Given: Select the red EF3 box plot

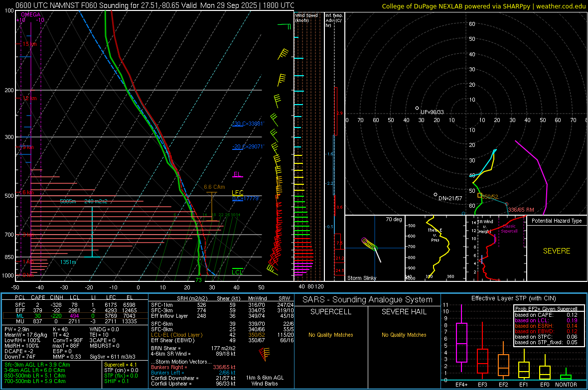Looking at the screenshot, I should [483, 351].
